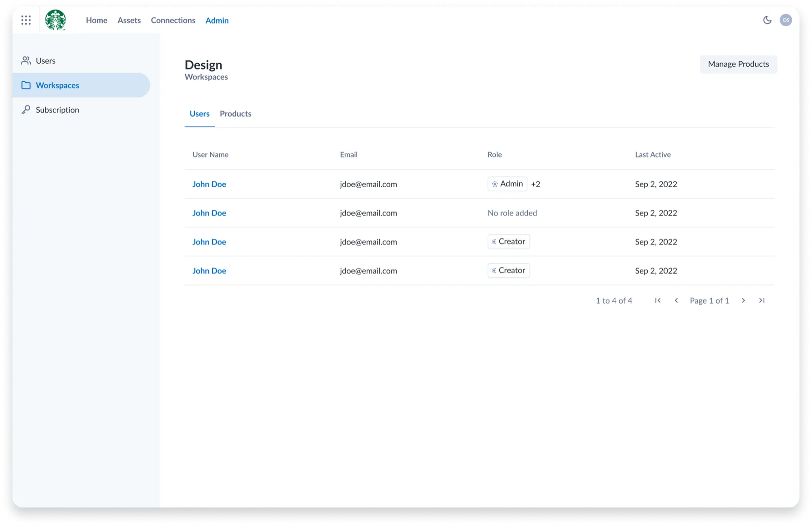
Task: Open the DS user avatar menu
Action: pos(786,20)
